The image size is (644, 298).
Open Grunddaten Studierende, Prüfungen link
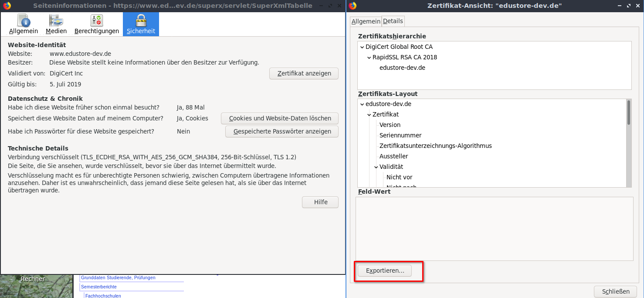tap(118, 277)
